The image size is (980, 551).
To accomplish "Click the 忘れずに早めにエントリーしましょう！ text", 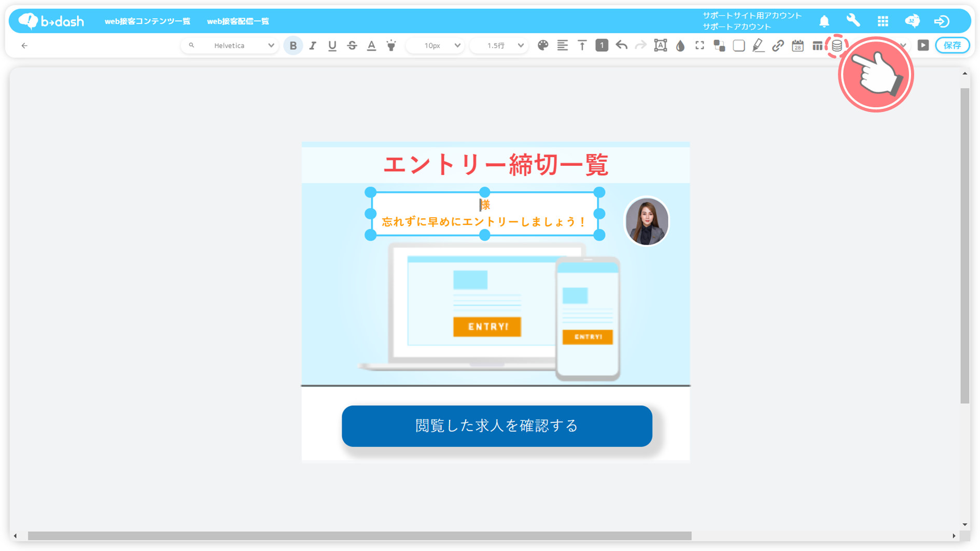I will (484, 222).
